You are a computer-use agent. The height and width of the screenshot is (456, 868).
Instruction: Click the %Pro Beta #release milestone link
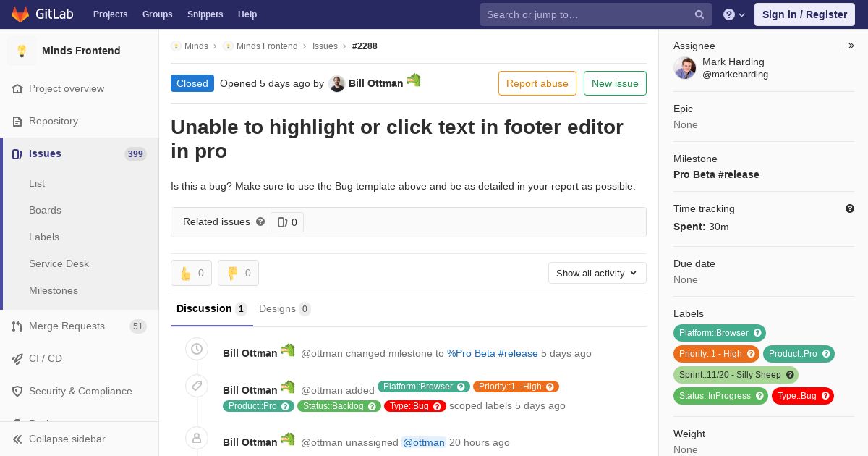coord(493,354)
